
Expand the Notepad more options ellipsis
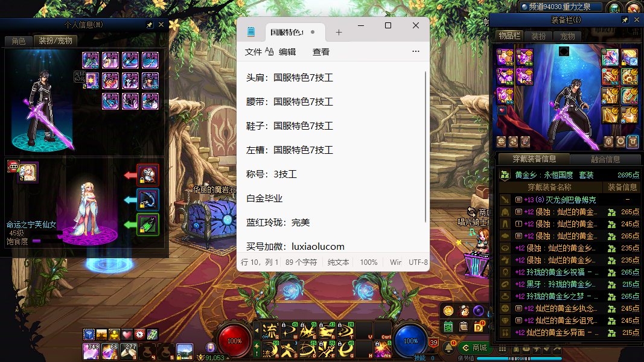(415, 52)
